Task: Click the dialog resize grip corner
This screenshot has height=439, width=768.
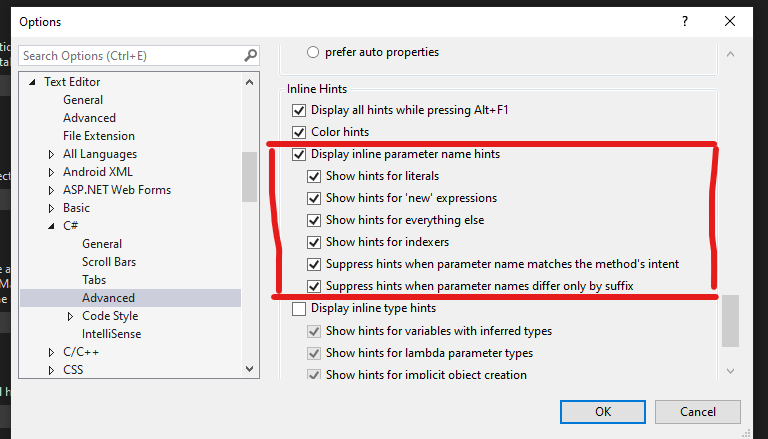Action: tap(746, 433)
